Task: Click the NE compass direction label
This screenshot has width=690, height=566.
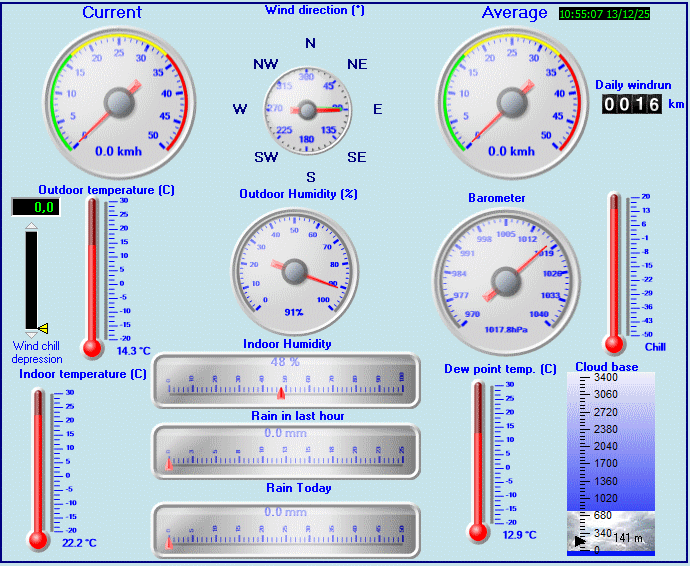Action: tap(357, 64)
